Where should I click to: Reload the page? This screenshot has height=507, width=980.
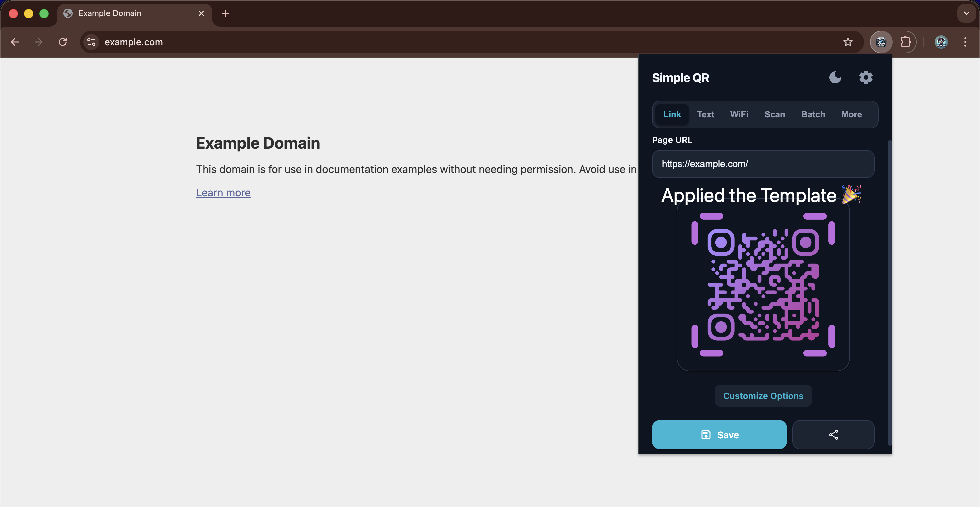[63, 42]
